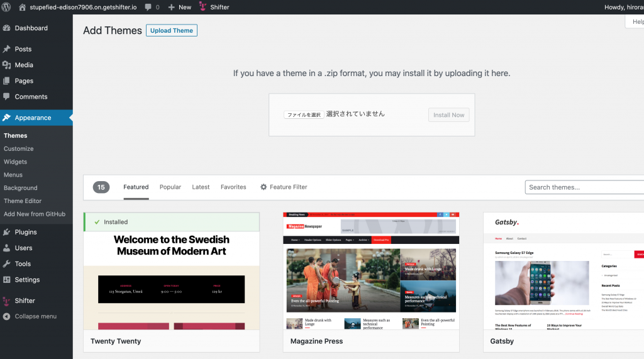Click the Comments bubble icon in the sidebar
This screenshot has height=359, width=644.
coord(6,97)
